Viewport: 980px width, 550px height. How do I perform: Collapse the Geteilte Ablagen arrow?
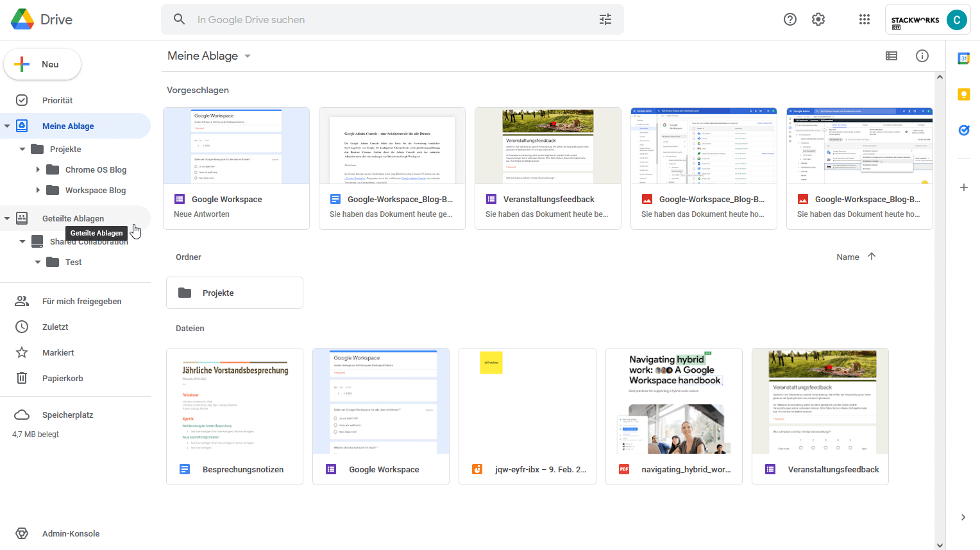[7, 218]
